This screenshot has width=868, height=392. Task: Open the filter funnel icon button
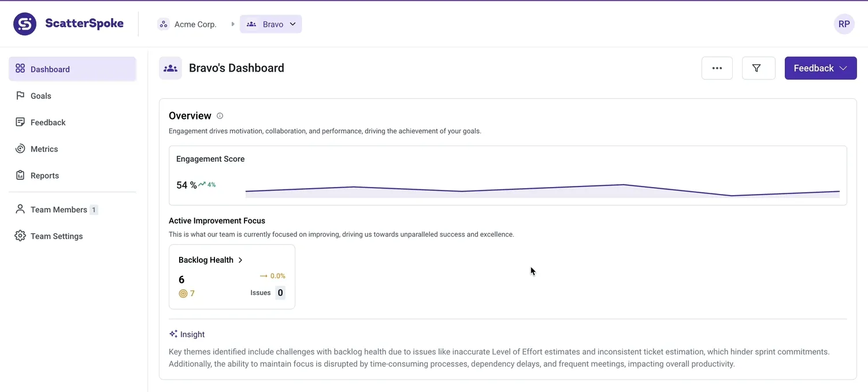click(758, 68)
